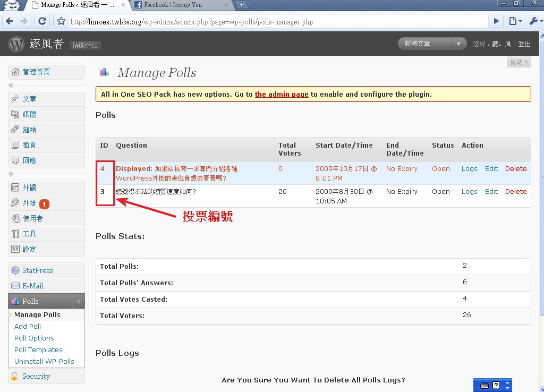Click the user name 聽。風 link
Screen dimensions: 544x392
click(x=501, y=44)
